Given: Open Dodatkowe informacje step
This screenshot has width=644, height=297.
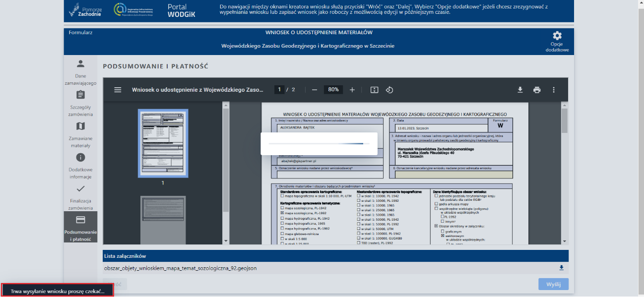Looking at the screenshot, I should pos(80,165).
